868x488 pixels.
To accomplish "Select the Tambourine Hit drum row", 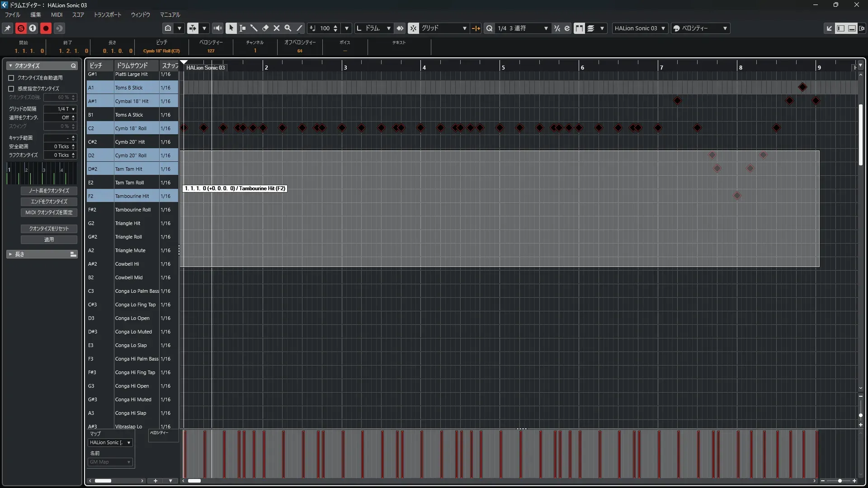I will (132, 196).
